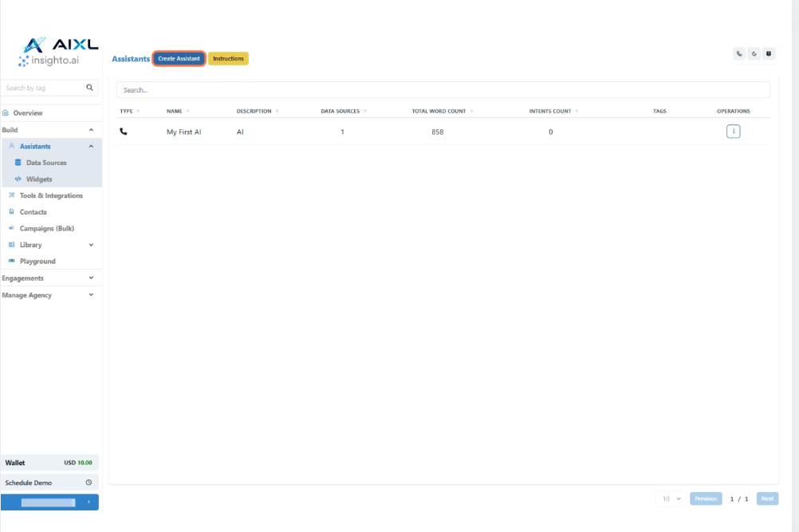The height and width of the screenshot is (532, 799).
Task: Click the clock icon beside Schedule Demo
Action: click(89, 483)
